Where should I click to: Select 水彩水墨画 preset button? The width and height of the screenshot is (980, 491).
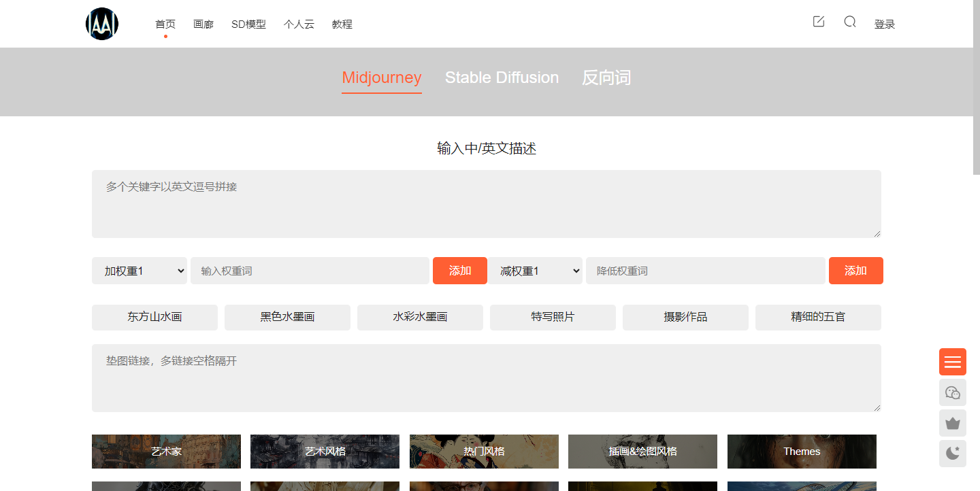(420, 318)
